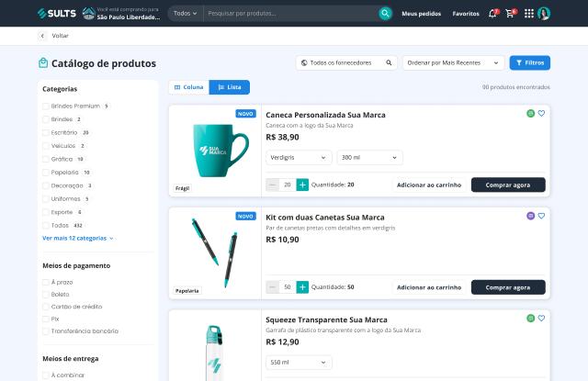Check the Esporte category

pos(46,212)
